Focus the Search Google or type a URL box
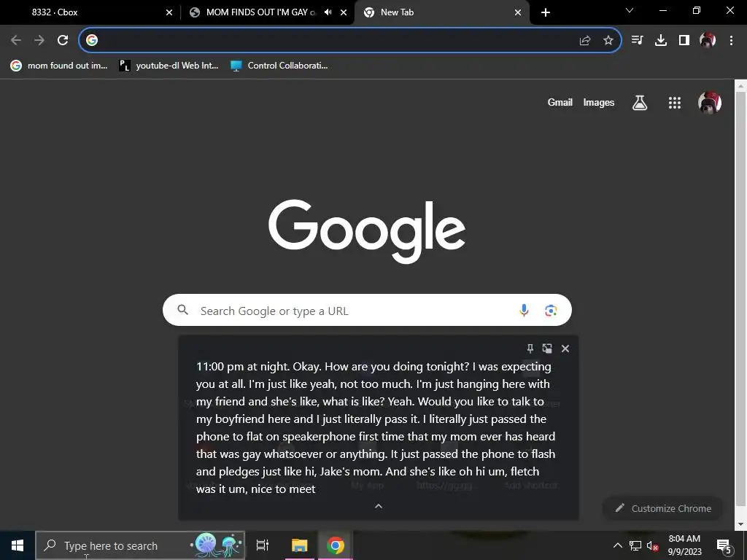 click(367, 311)
